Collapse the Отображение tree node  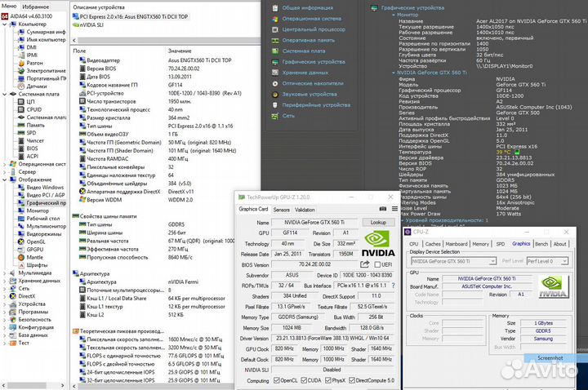click(5, 179)
